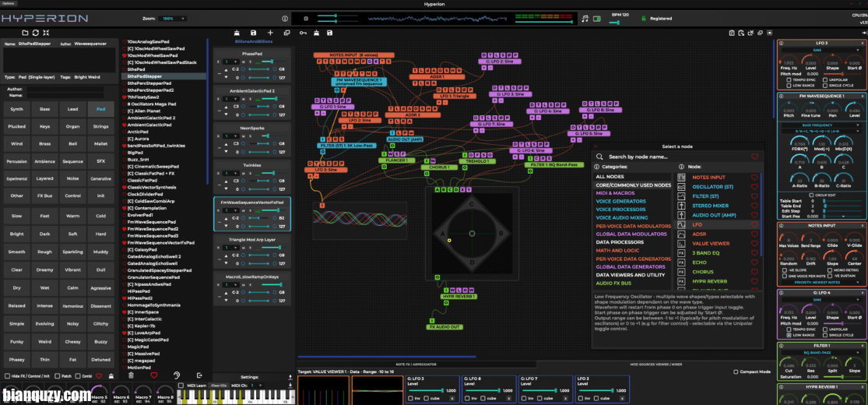Screen dimensions: 868x405
Task: Open the PhasePad layer channel dropdown
Action: (230, 62)
